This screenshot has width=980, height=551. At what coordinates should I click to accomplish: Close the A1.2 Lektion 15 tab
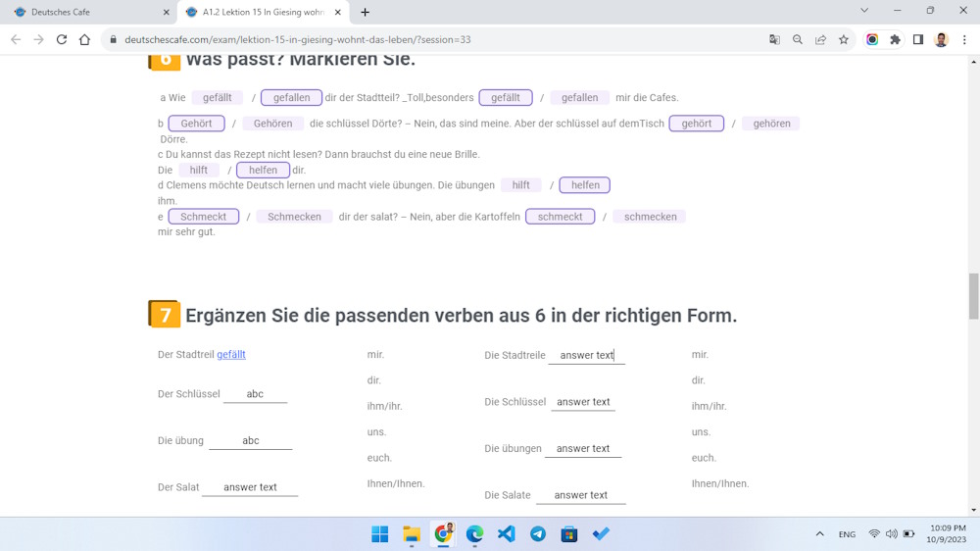coord(337,12)
